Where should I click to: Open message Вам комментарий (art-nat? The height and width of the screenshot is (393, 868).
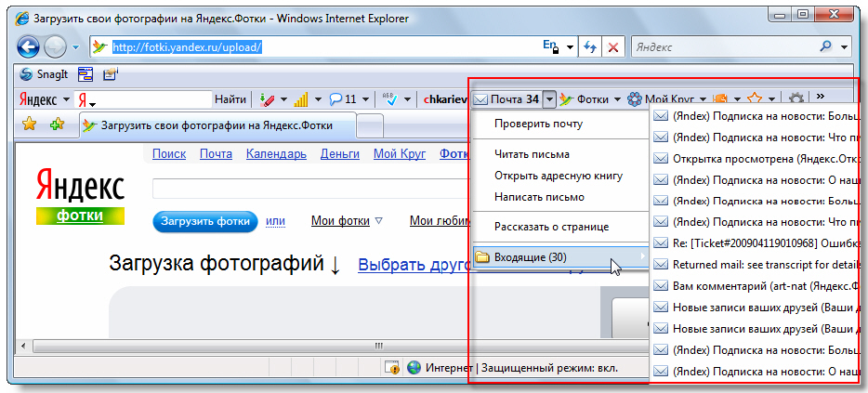[756, 285]
